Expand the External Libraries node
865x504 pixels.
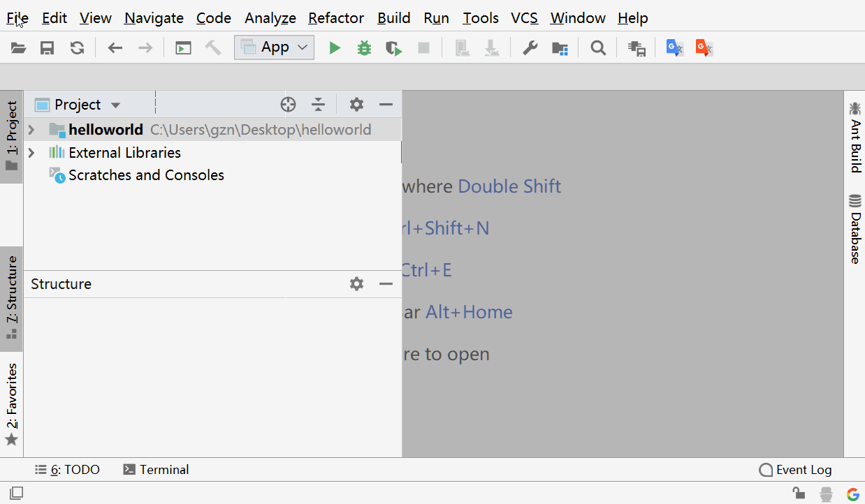click(31, 153)
